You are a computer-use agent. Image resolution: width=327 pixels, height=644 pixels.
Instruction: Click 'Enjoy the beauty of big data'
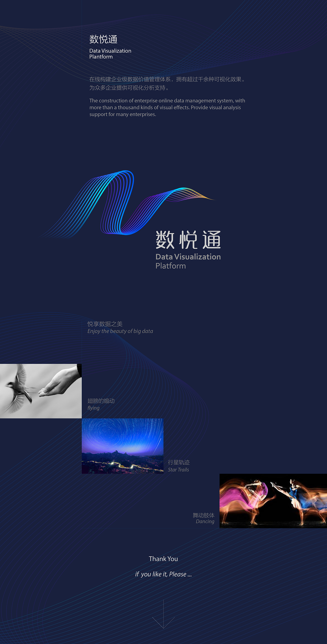[x=120, y=331]
